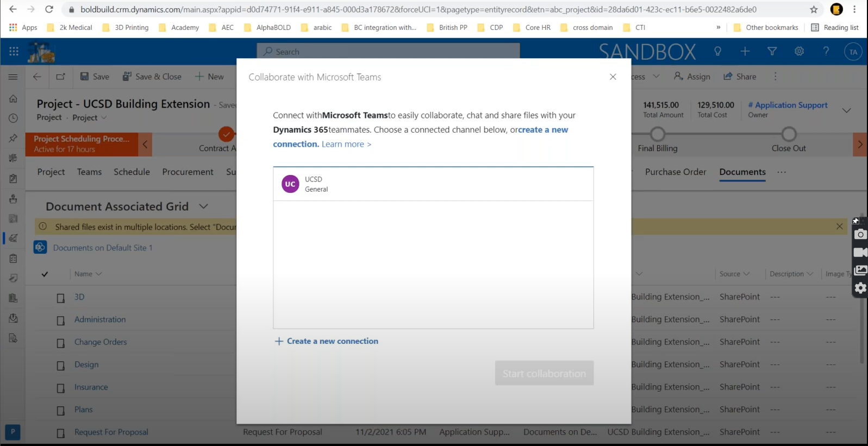Tick the Insurance document checkbox
This screenshot has width=868, height=446.
point(61,388)
